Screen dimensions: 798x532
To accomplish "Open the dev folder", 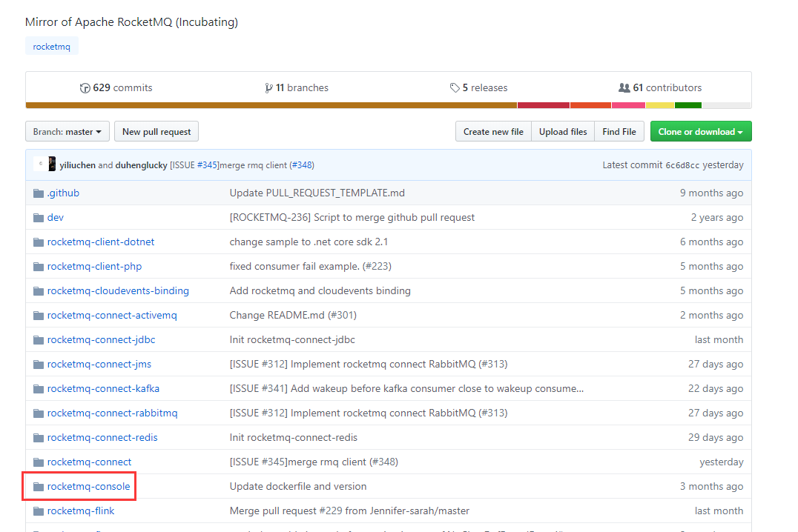I will click(x=56, y=218).
